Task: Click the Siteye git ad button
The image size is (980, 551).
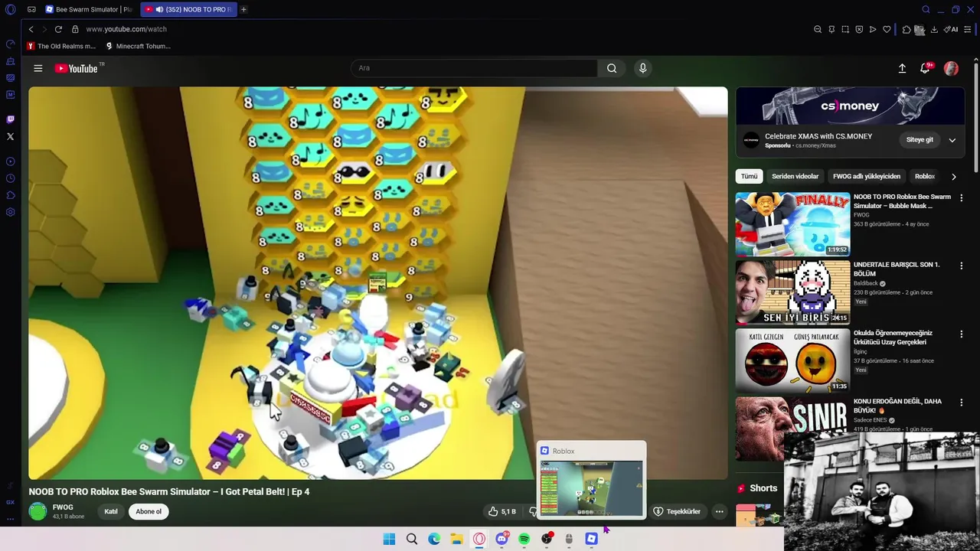Action: tap(920, 140)
